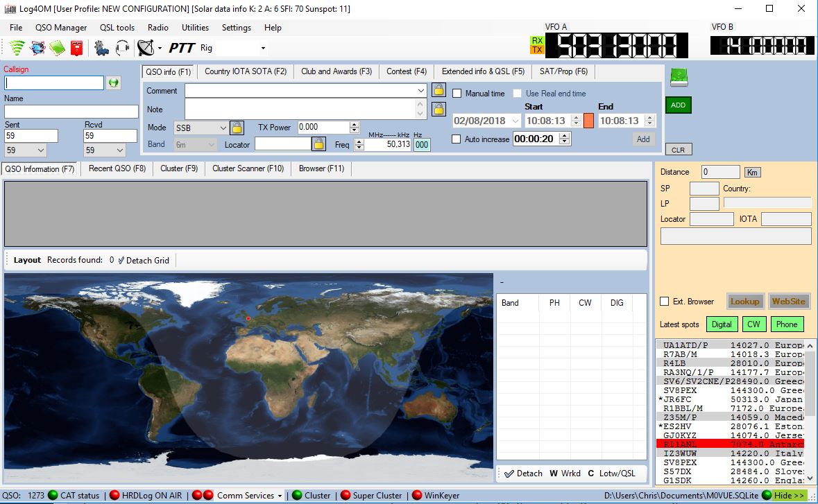
Task: Click the Cluster green status indicator
Action: 297,495
